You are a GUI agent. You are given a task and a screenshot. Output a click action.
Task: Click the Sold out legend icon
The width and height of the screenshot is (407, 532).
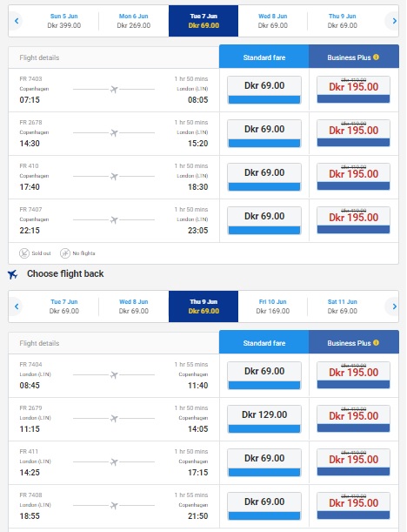(24, 253)
